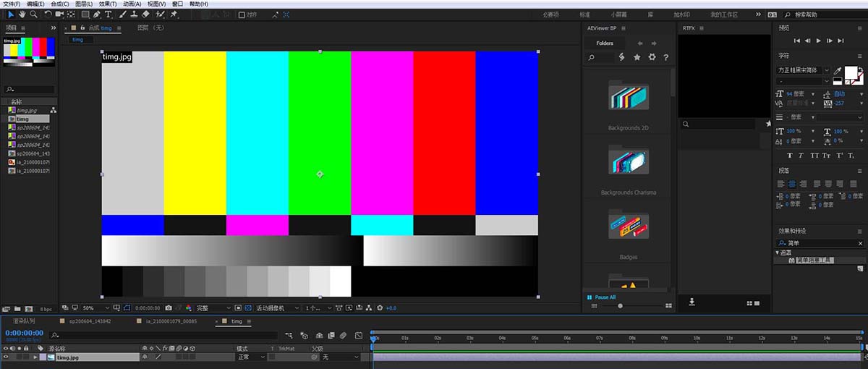Select the Hand tool in the toolbar
Image resolution: width=868 pixels, height=369 pixels.
(x=22, y=14)
